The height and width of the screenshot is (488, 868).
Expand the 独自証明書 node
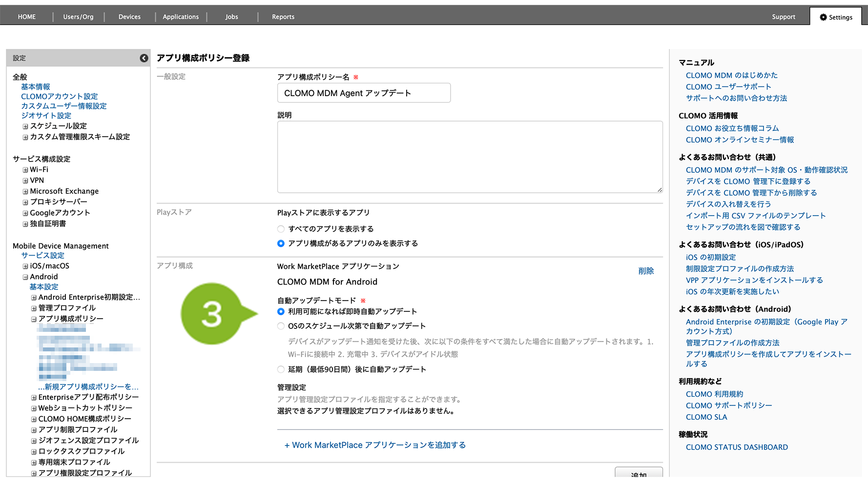pyautogui.click(x=25, y=224)
